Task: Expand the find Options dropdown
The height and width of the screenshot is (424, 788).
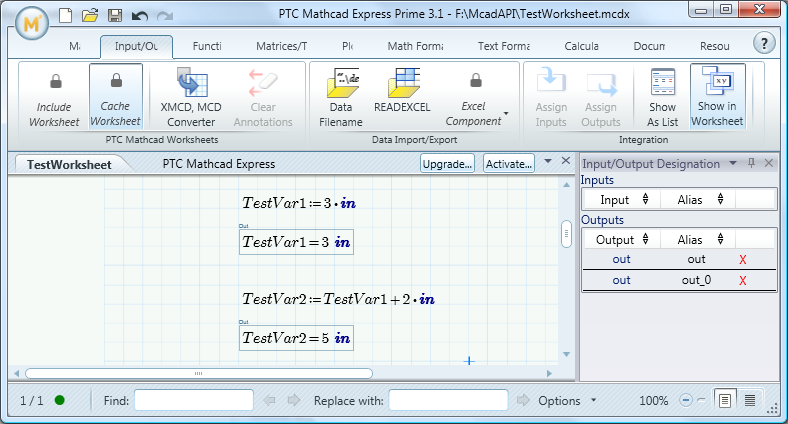Action: tap(594, 400)
